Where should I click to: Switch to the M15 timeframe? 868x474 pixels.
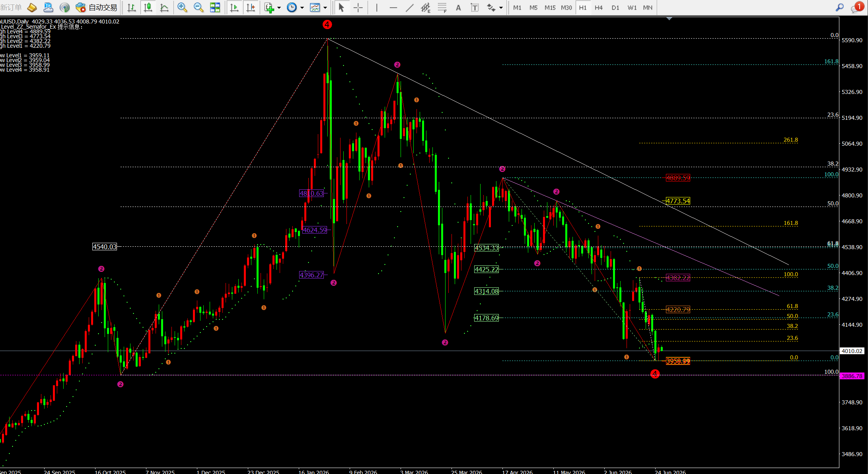(x=550, y=8)
